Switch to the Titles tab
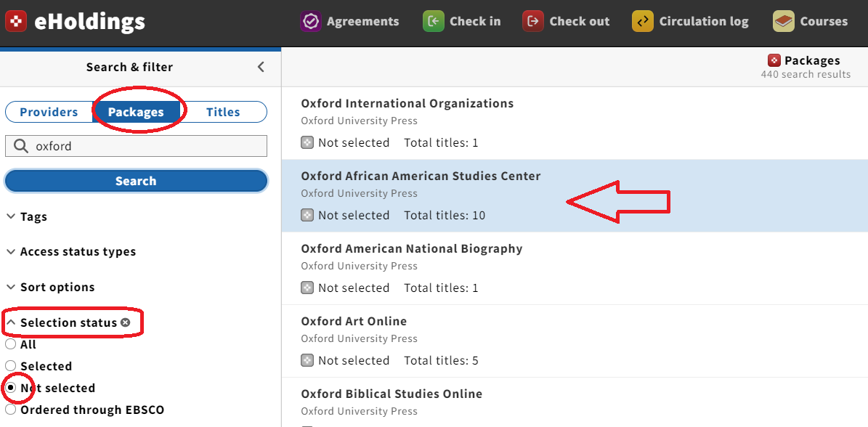The image size is (868, 427). 223,112
